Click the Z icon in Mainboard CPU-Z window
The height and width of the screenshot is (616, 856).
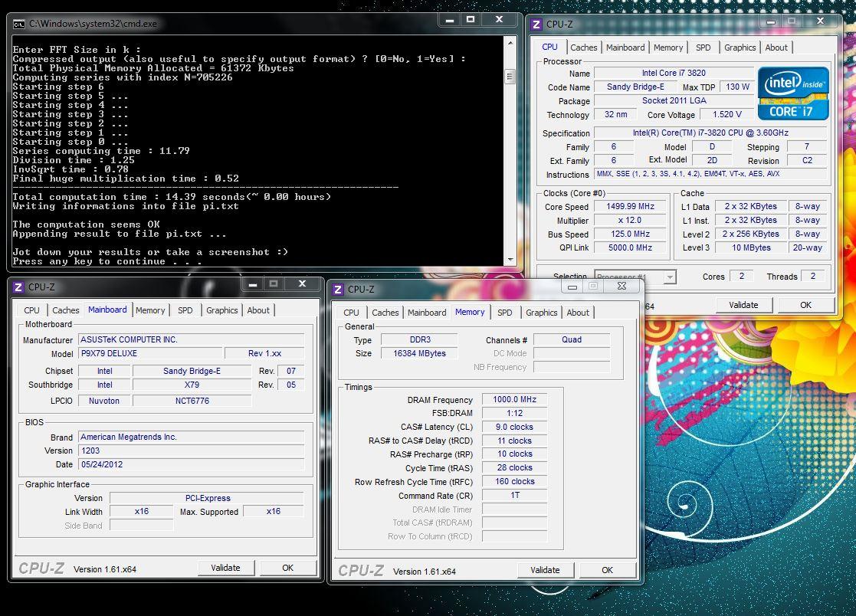point(18,287)
